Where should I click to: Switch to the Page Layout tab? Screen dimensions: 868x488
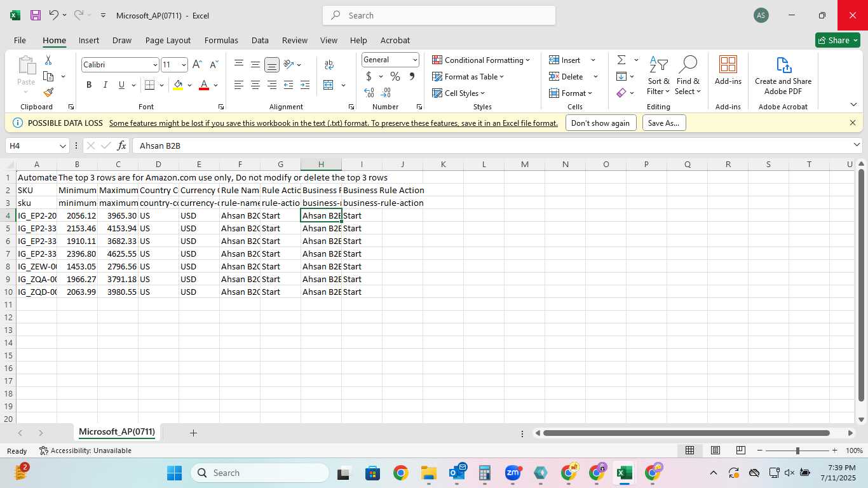(x=168, y=40)
